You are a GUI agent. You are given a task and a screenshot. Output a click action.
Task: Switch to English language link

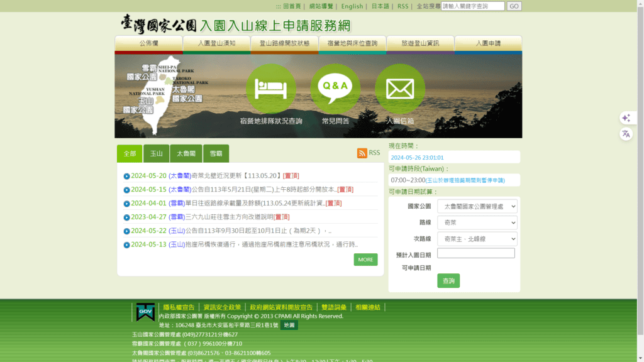352,6
